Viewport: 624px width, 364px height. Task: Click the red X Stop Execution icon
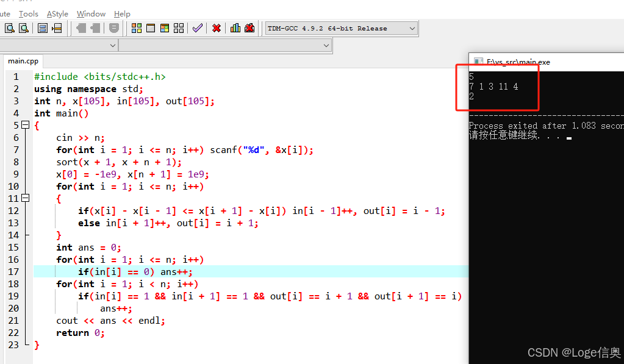click(217, 28)
